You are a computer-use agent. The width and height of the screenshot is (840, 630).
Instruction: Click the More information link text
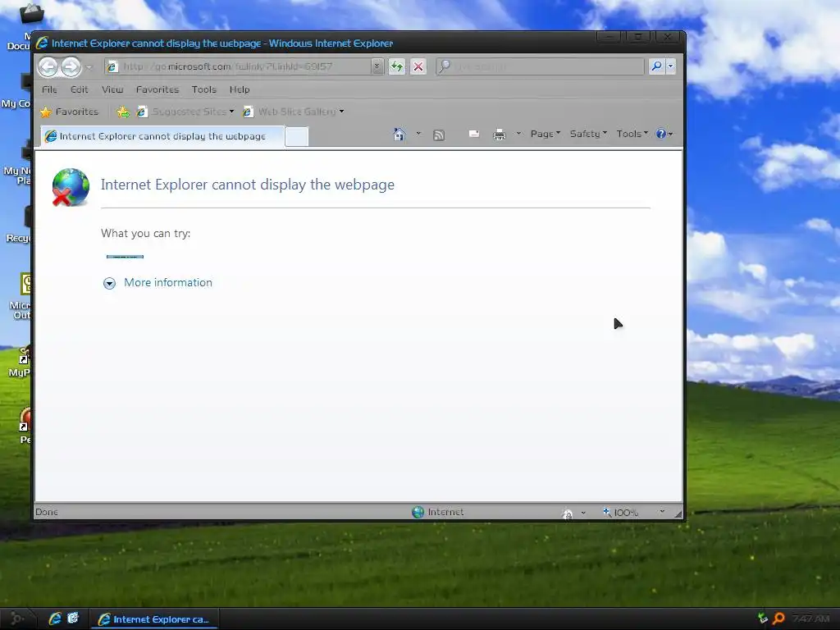pos(168,282)
